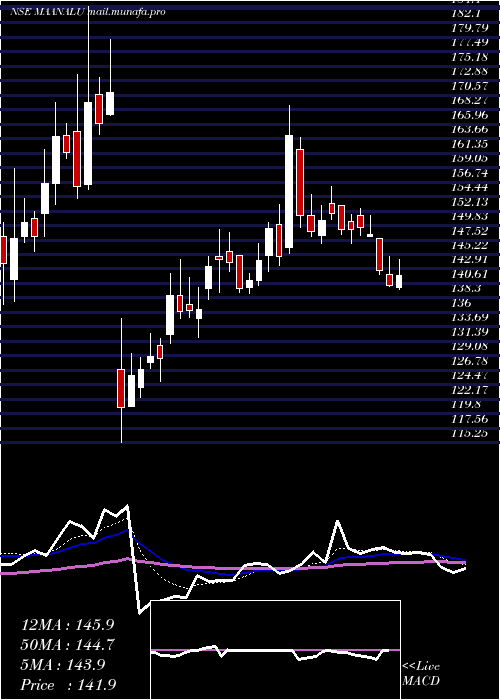Image resolution: width=500 pixels, height=700 pixels.
Task: Click the '165.96' price axis label
Action: tap(469, 115)
